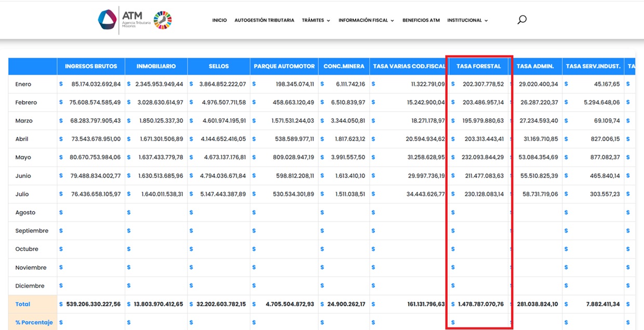Click Tasa Forestal total value 1.478.787.070,76

pyautogui.click(x=480, y=304)
